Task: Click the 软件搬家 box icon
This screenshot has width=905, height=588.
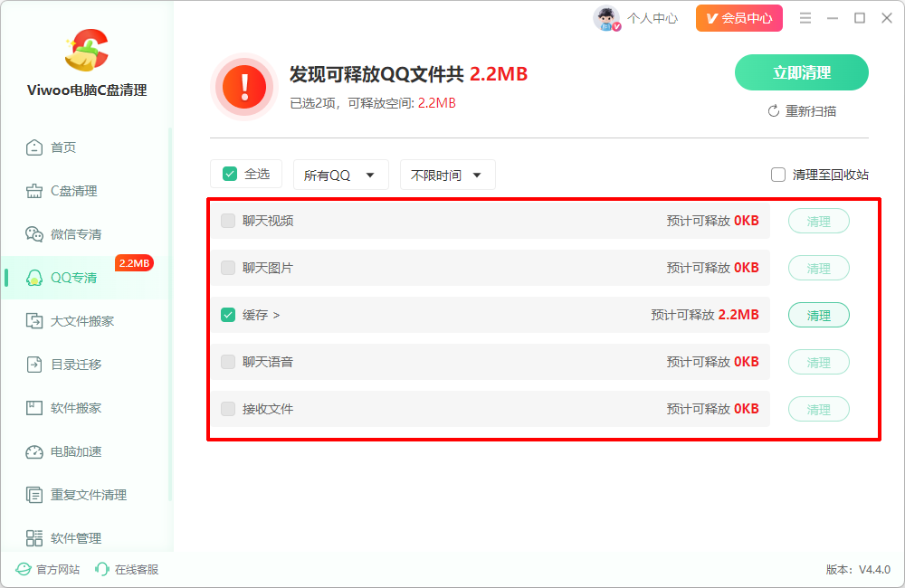Action: click(34, 408)
